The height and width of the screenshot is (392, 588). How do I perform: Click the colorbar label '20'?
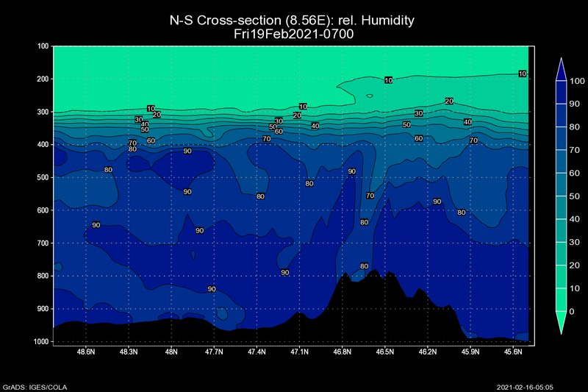click(x=575, y=266)
